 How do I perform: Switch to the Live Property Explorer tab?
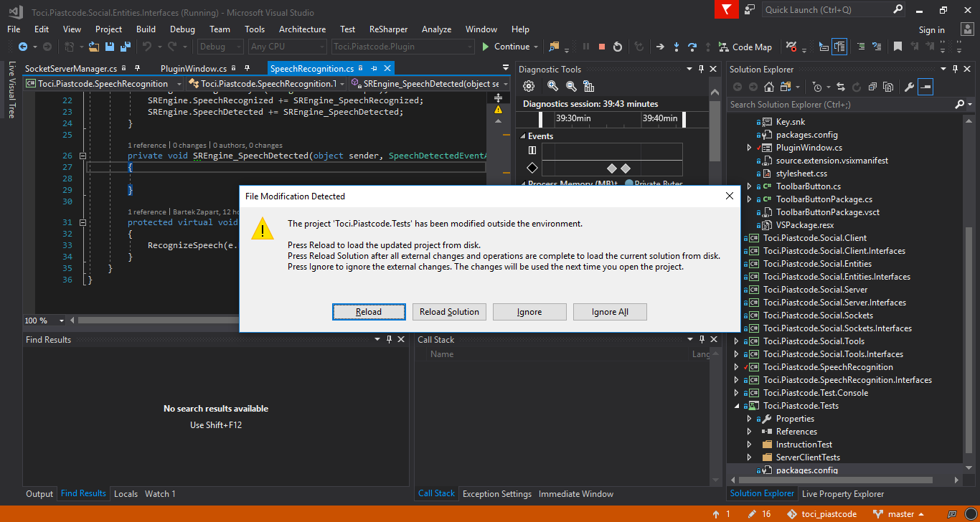843,494
